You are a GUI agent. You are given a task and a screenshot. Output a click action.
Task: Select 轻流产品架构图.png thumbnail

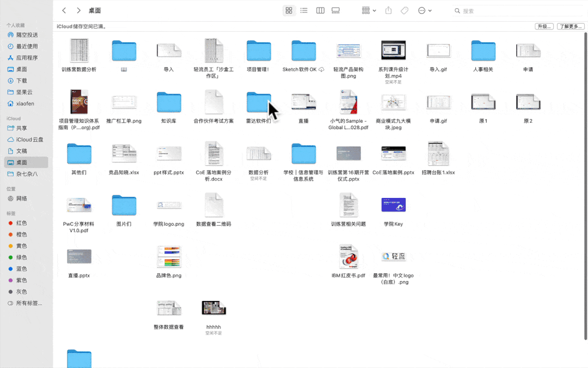point(348,51)
